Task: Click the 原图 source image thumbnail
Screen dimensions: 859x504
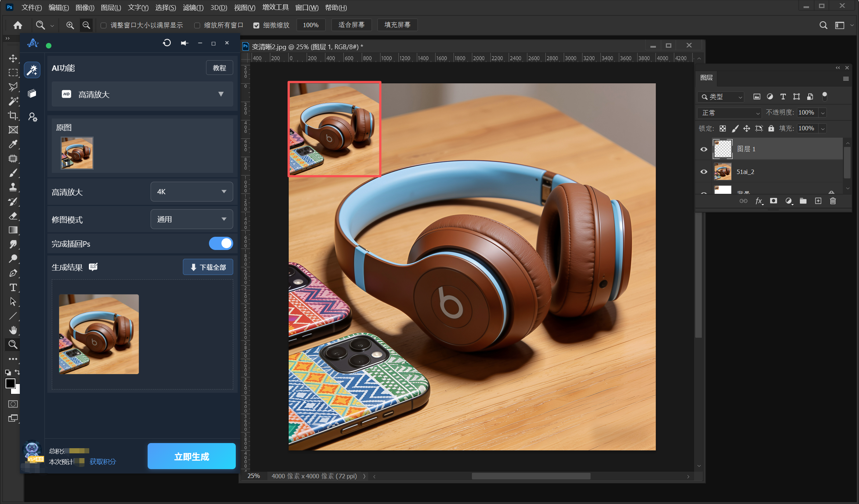Action: pyautogui.click(x=77, y=153)
